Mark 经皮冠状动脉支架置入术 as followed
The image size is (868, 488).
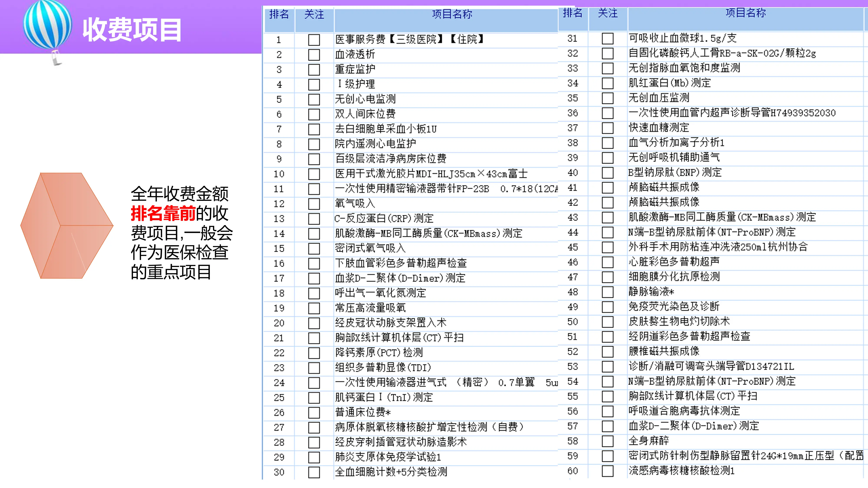point(314,323)
